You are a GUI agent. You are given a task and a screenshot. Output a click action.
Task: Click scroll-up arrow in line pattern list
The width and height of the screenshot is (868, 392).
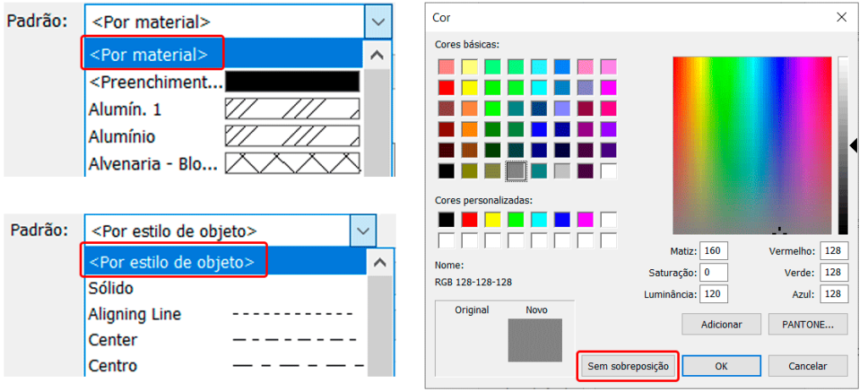point(380,262)
